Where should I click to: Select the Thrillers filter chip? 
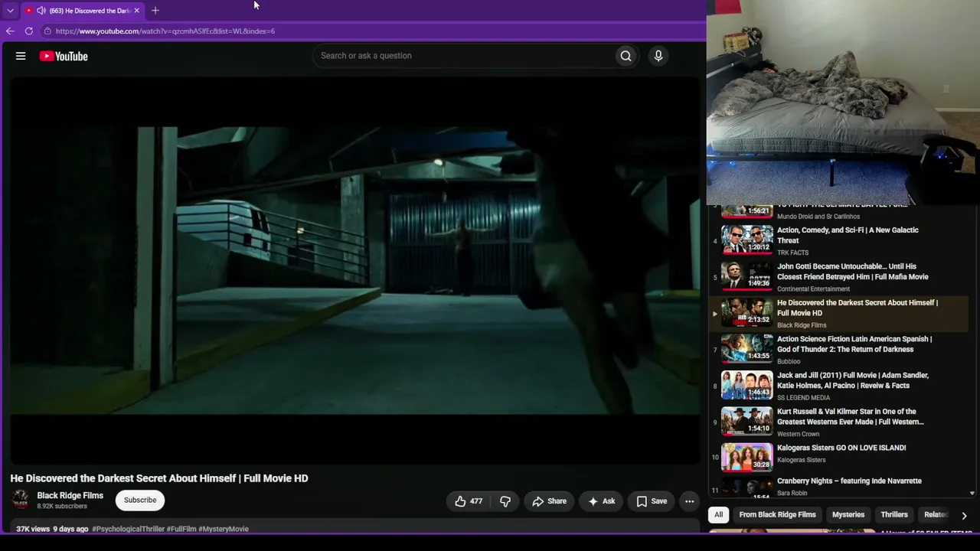pos(894,515)
